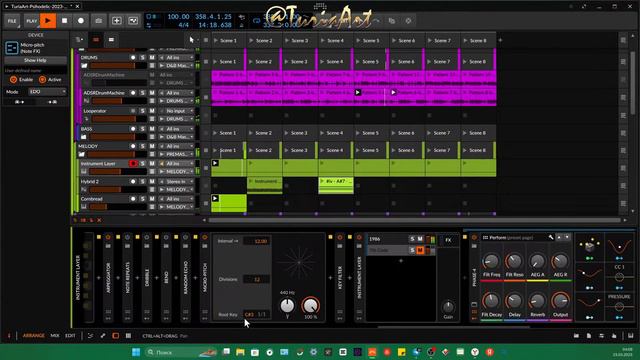
Task: Disarm record on Instrument Layer track
Action: pos(133,164)
